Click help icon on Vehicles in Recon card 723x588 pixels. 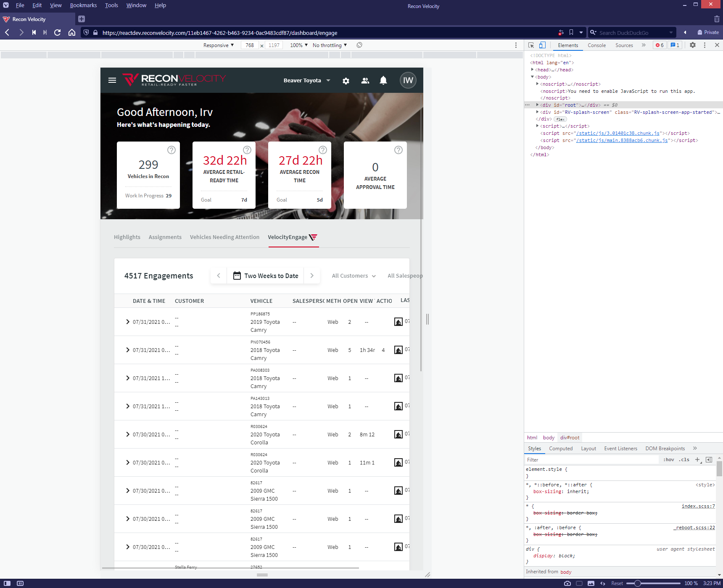(x=171, y=150)
